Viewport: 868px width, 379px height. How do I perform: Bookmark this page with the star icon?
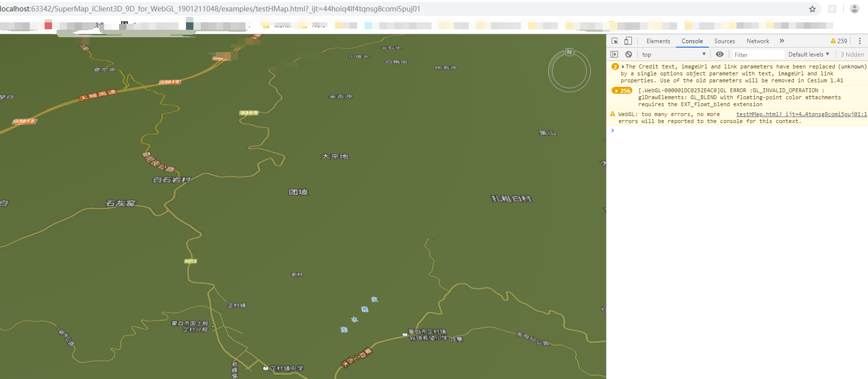pyautogui.click(x=812, y=9)
